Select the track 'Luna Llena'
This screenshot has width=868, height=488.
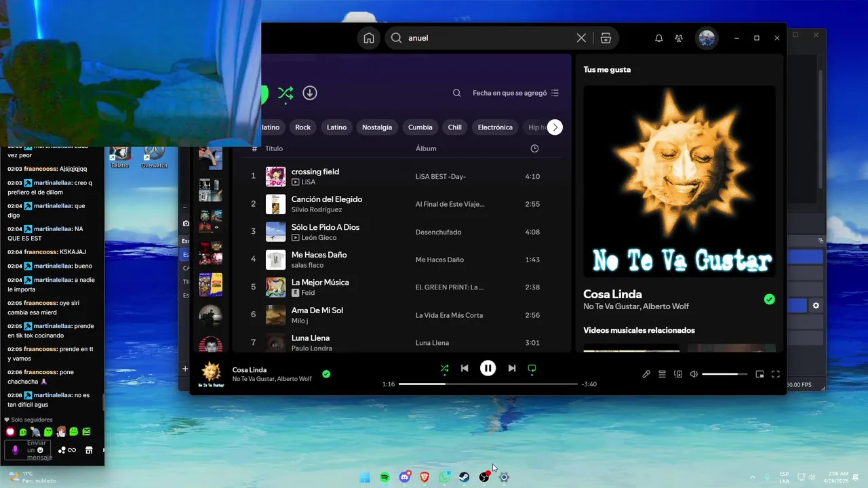click(311, 338)
